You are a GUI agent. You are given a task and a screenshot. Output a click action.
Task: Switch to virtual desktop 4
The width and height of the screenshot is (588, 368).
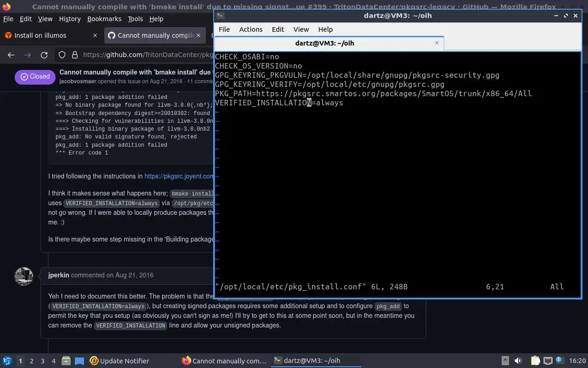pos(53,361)
